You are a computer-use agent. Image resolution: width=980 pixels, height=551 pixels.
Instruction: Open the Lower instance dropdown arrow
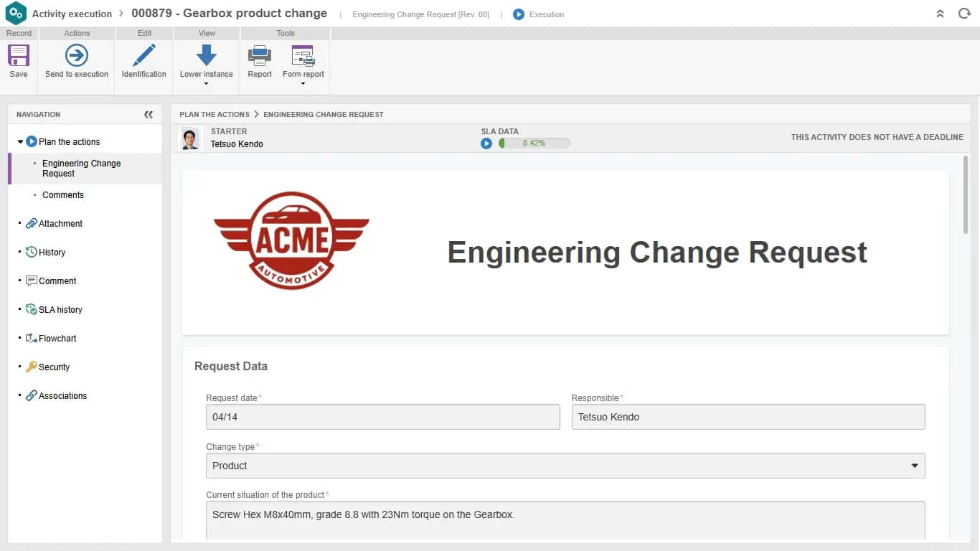click(x=207, y=84)
